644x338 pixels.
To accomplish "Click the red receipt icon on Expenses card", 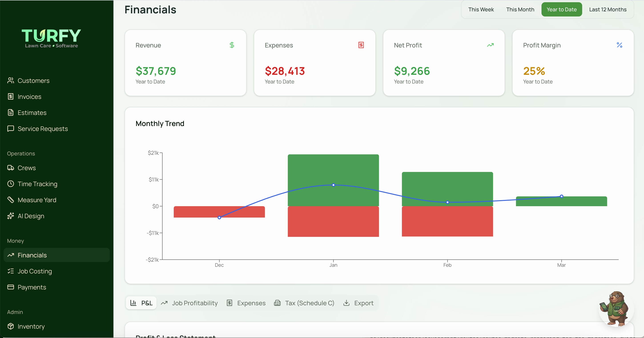I will (361, 45).
